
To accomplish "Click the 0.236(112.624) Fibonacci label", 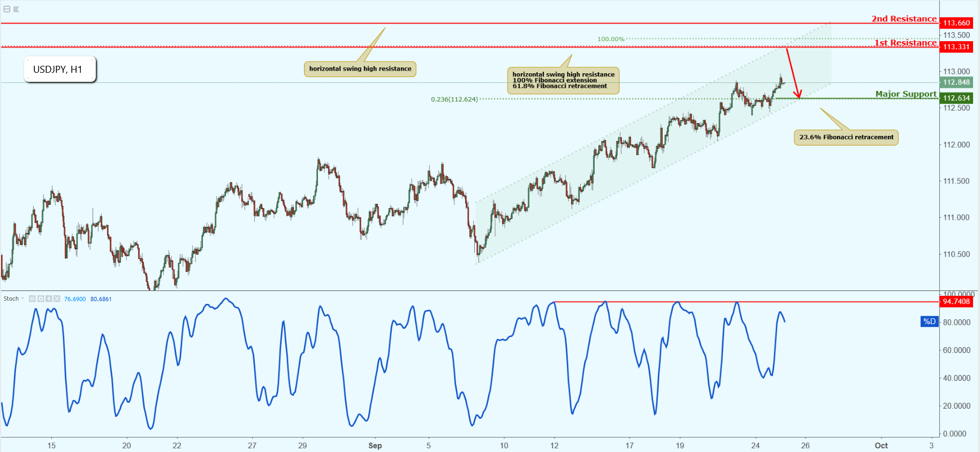I will pyautogui.click(x=454, y=99).
